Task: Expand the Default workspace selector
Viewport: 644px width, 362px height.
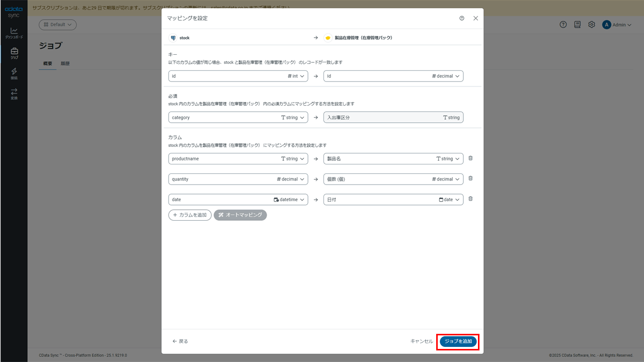Action: click(x=58, y=25)
